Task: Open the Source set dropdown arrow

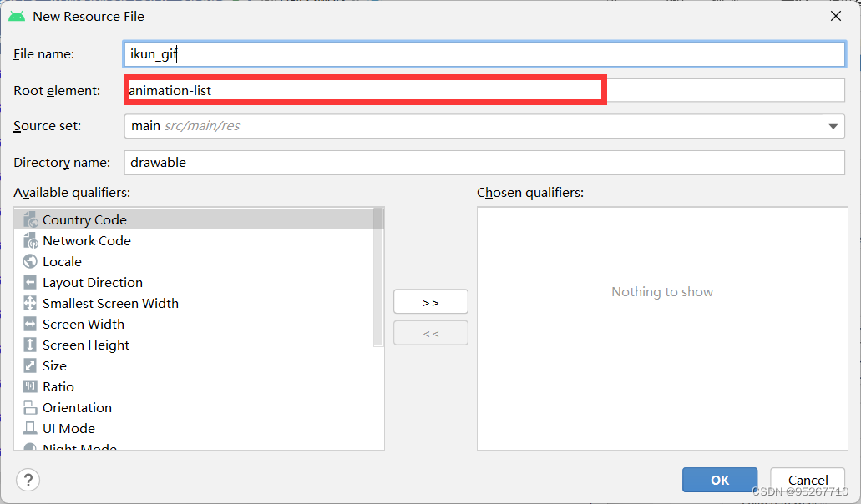Action: (833, 127)
